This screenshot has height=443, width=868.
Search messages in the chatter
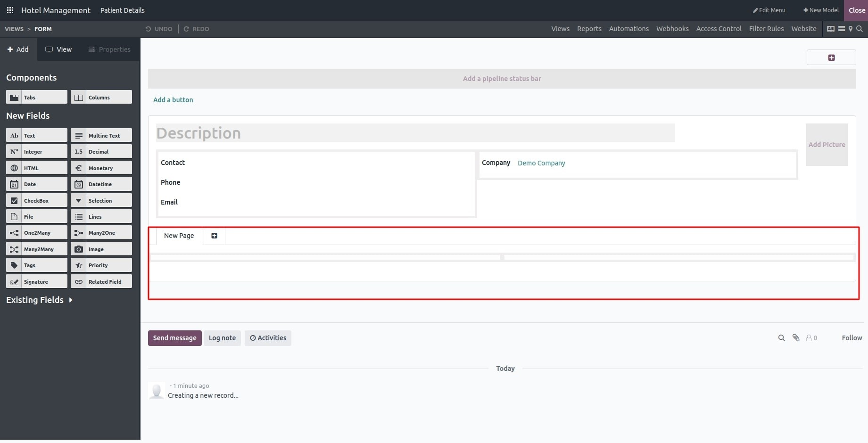tap(781, 338)
